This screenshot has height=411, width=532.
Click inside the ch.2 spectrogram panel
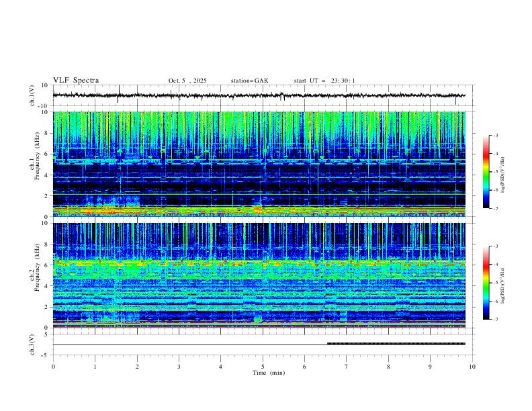click(x=259, y=275)
